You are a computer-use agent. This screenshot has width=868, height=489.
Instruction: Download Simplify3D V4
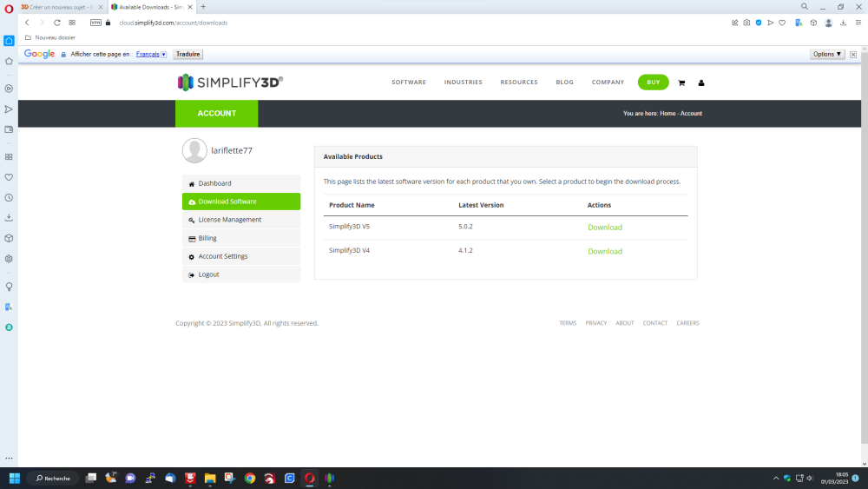[x=604, y=251]
